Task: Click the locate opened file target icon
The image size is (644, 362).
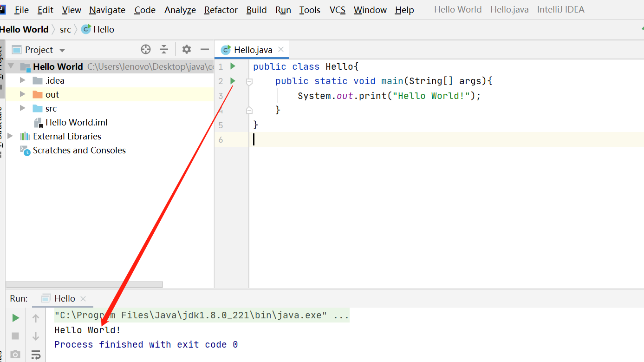Action: click(146, 49)
